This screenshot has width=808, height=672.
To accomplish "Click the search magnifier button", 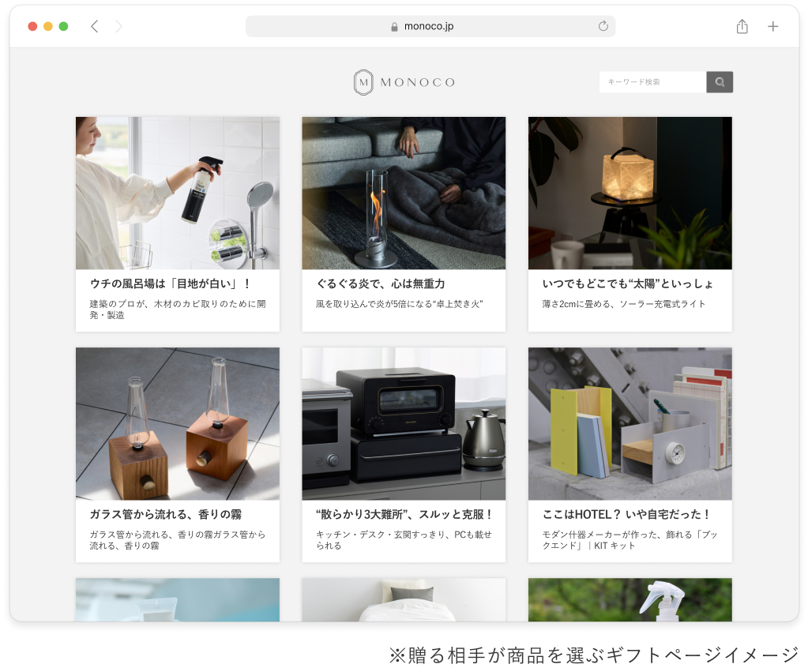I will [720, 82].
